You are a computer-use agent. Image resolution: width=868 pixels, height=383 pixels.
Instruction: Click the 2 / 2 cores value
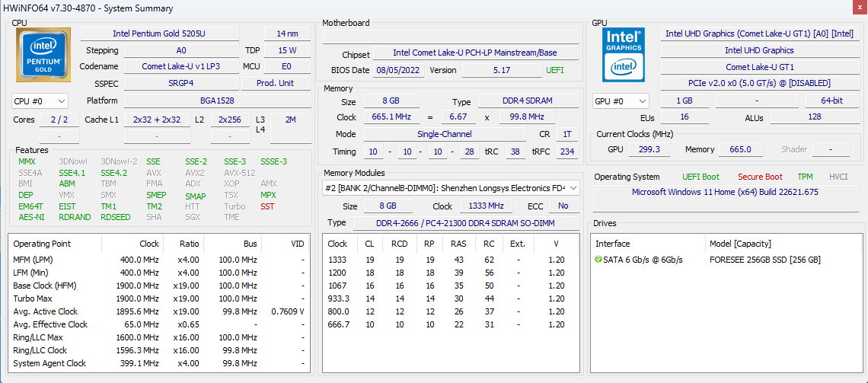pos(59,120)
